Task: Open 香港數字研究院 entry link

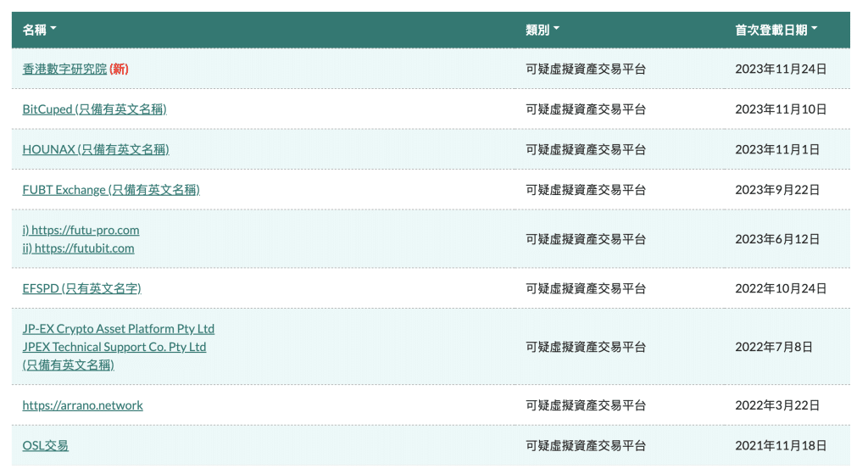Action: tap(64, 69)
